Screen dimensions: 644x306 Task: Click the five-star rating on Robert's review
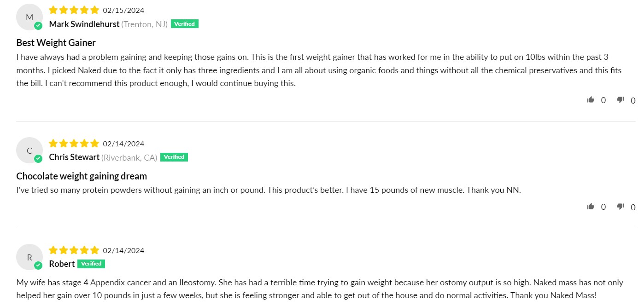[x=74, y=250]
